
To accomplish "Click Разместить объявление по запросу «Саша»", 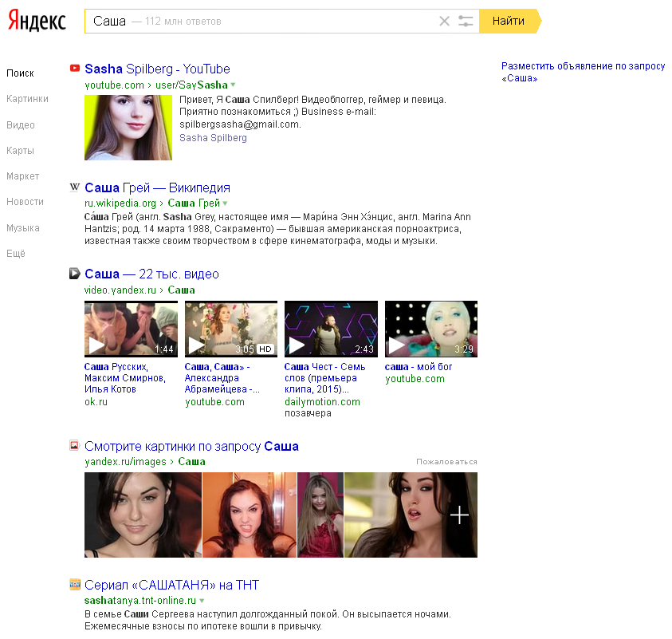I will coord(584,72).
